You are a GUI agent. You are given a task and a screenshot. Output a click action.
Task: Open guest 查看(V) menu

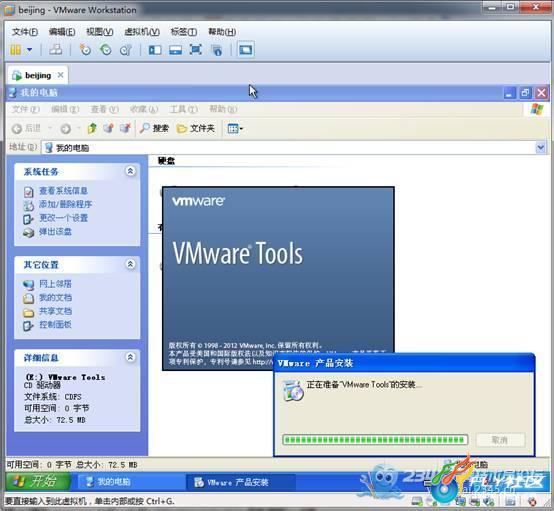[x=105, y=109]
